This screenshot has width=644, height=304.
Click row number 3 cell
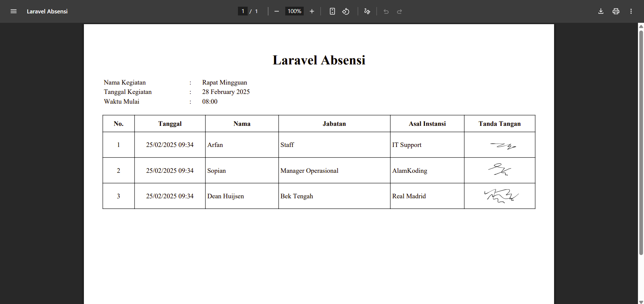click(118, 196)
